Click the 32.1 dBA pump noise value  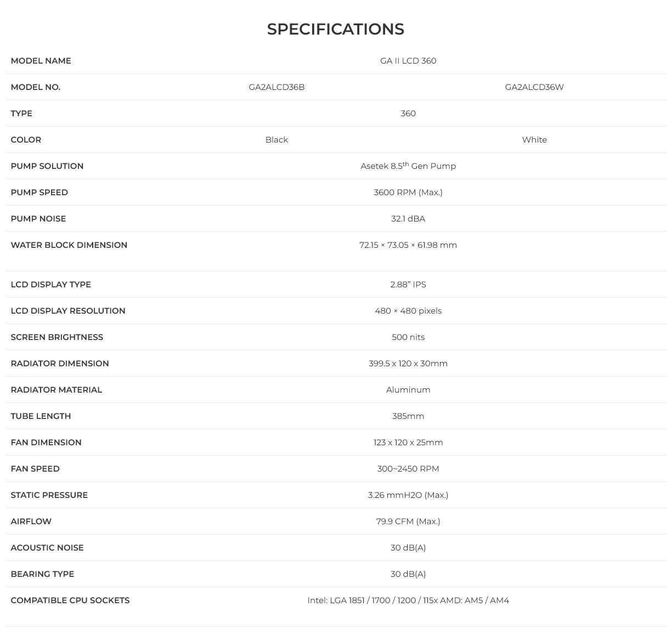coord(408,219)
